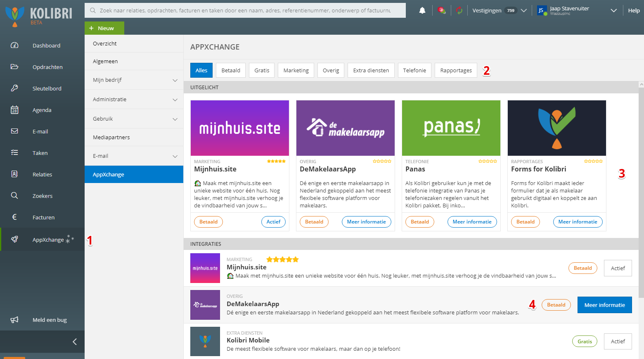Select AppXchange in the settings menu
Image resolution: width=644 pixels, height=359 pixels.
[134, 174]
